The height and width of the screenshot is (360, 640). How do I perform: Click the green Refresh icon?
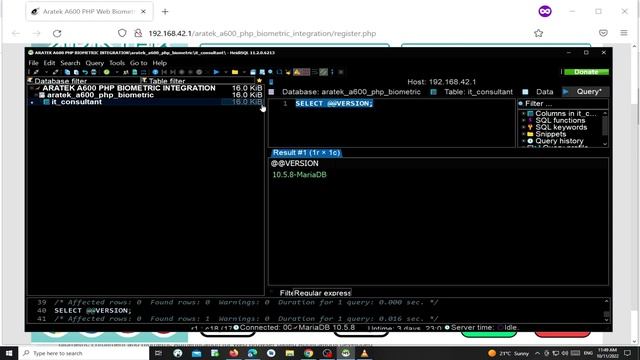tap(107, 72)
